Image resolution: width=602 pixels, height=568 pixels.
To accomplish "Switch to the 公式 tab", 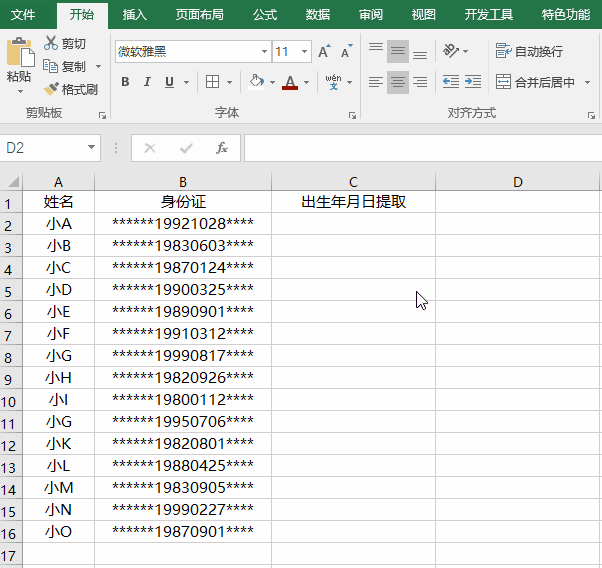I will click(265, 15).
